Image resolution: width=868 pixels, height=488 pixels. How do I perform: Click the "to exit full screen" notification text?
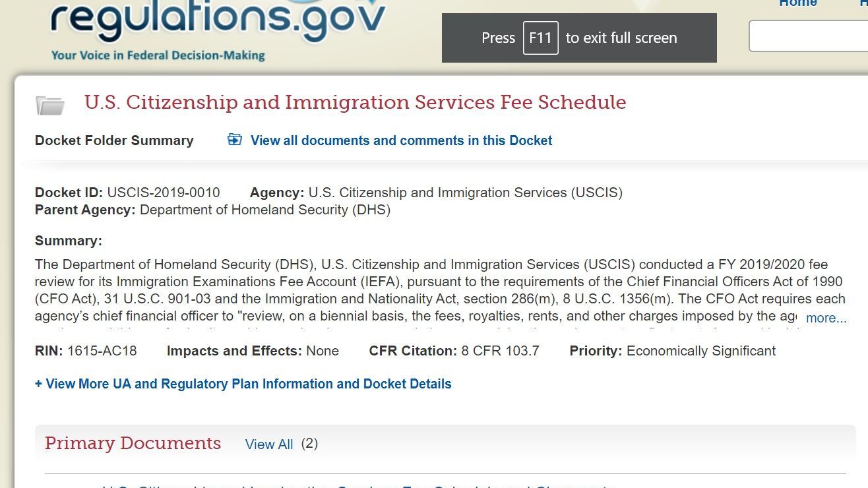click(621, 38)
